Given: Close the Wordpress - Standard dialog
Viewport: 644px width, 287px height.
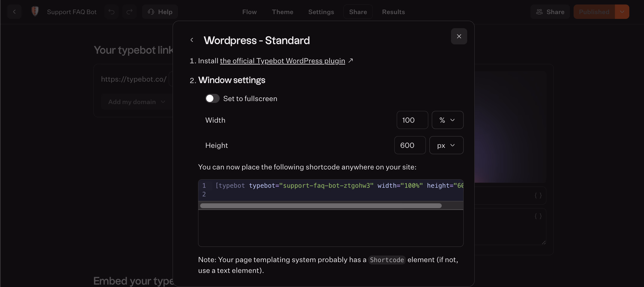Looking at the screenshot, I should 459,36.
